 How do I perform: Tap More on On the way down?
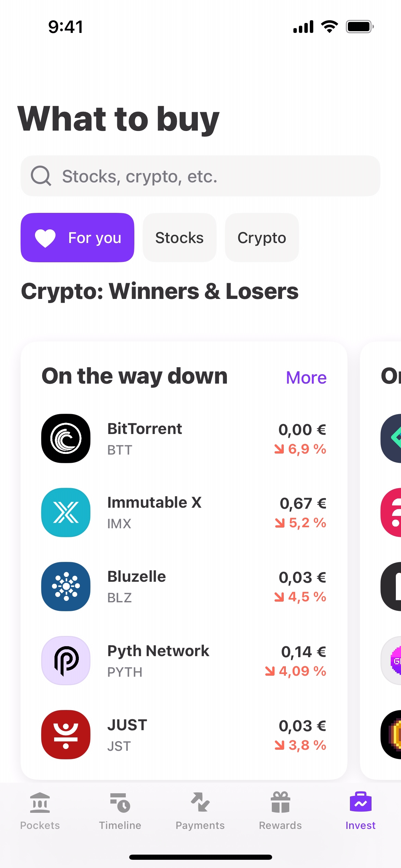(x=306, y=377)
